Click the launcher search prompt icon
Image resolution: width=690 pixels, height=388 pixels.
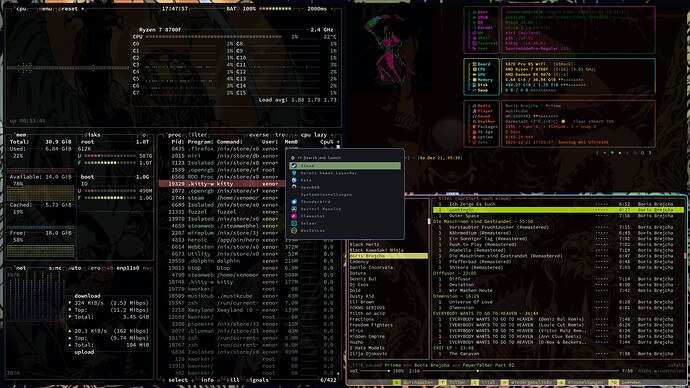click(293, 157)
